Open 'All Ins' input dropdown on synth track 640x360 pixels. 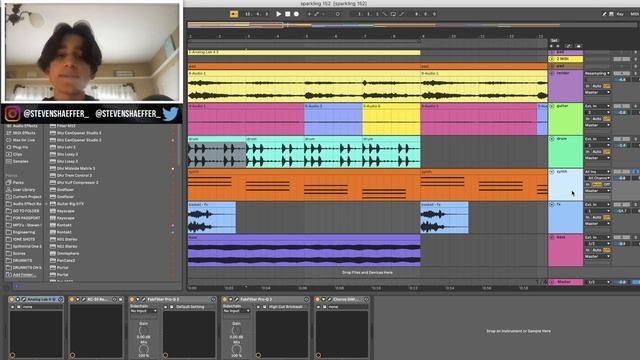point(598,172)
